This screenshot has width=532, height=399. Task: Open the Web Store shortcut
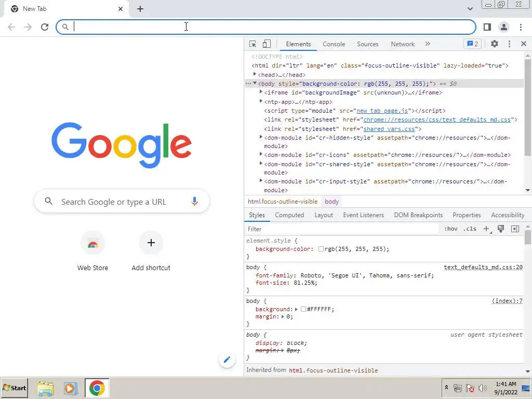[x=92, y=251]
